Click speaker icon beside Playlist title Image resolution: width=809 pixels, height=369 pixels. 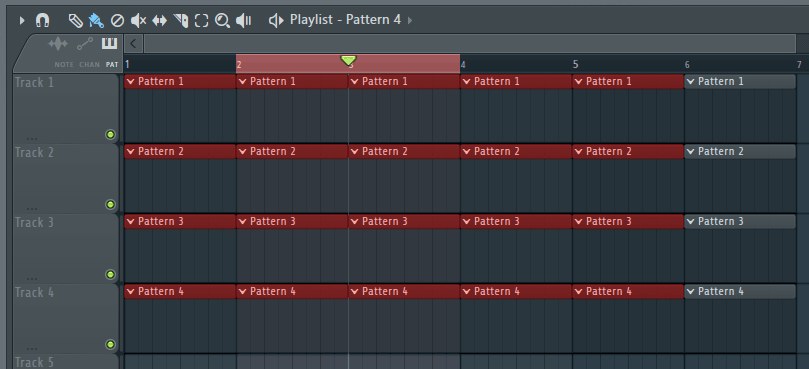[x=276, y=21]
